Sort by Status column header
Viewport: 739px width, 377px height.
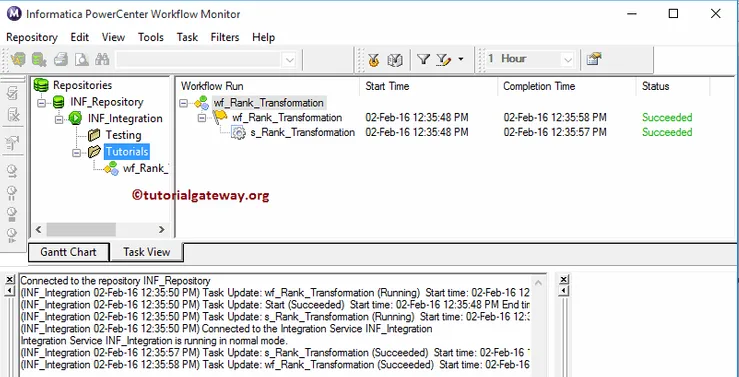pyautogui.click(x=673, y=86)
